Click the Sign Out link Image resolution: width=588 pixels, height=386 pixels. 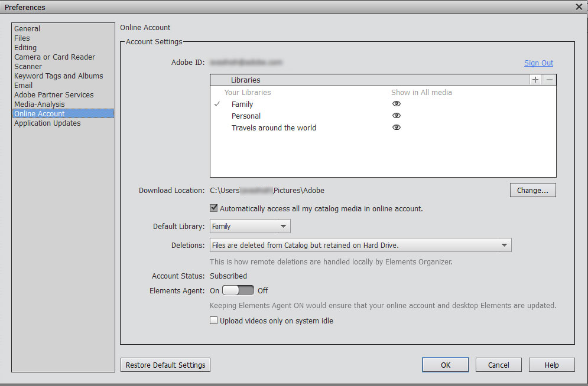tap(538, 63)
